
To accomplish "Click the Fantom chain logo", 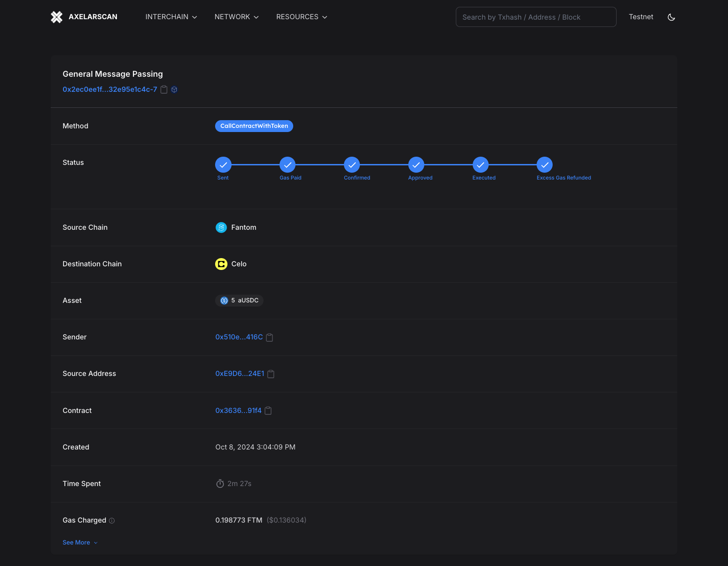I will 221,227.
